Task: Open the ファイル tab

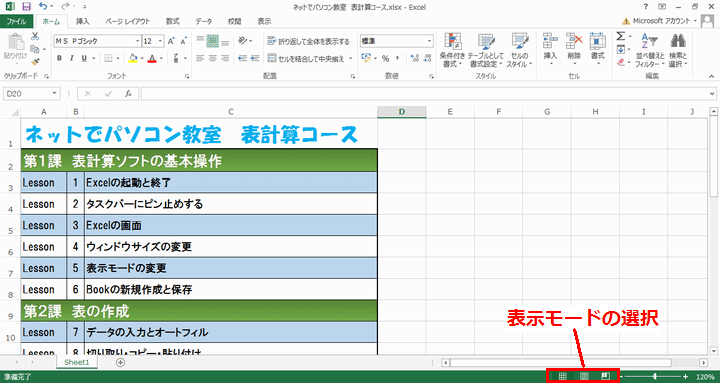Action: click(17, 21)
